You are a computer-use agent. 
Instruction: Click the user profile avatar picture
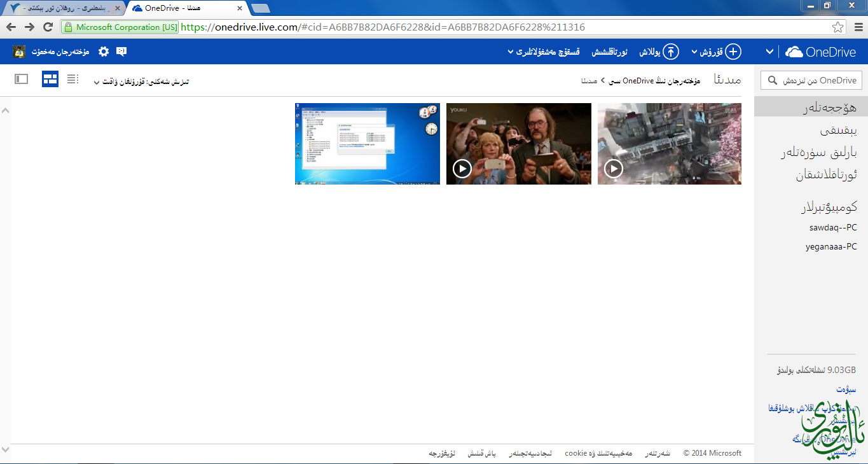coord(18,52)
